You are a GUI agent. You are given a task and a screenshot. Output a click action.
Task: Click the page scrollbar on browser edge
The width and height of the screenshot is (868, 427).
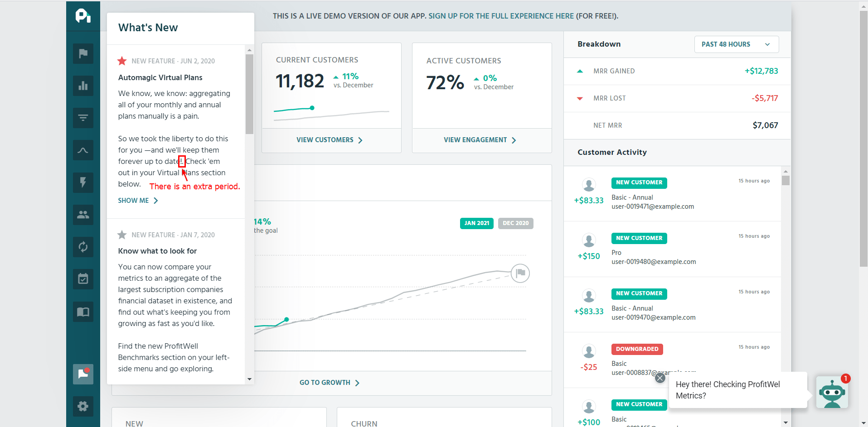[x=863, y=139]
